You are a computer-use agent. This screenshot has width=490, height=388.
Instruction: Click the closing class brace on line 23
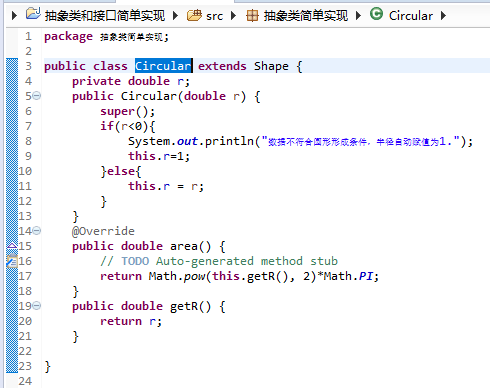[47, 367]
